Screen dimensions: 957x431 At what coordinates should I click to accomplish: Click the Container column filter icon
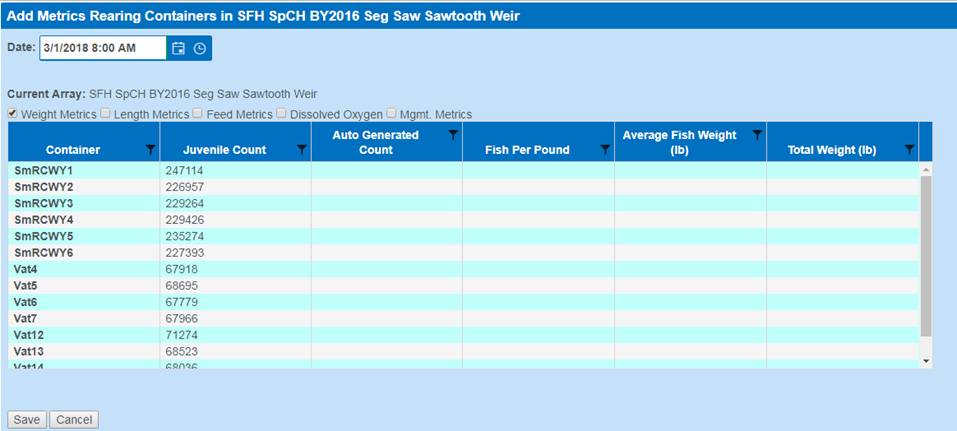[150, 150]
